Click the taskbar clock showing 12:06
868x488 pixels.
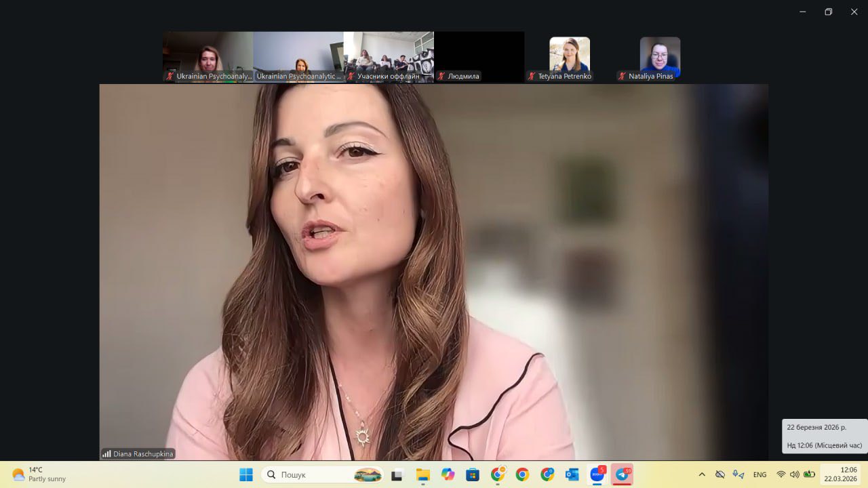[841, 474]
